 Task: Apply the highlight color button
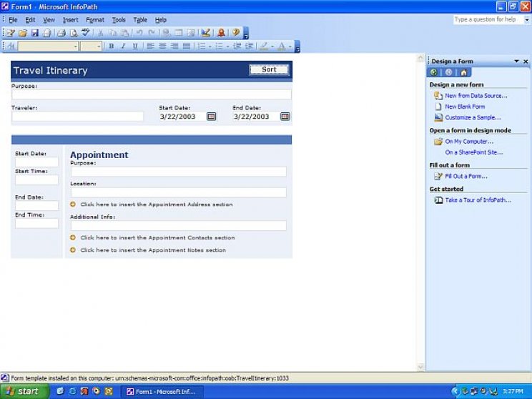pyautogui.click(x=264, y=46)
